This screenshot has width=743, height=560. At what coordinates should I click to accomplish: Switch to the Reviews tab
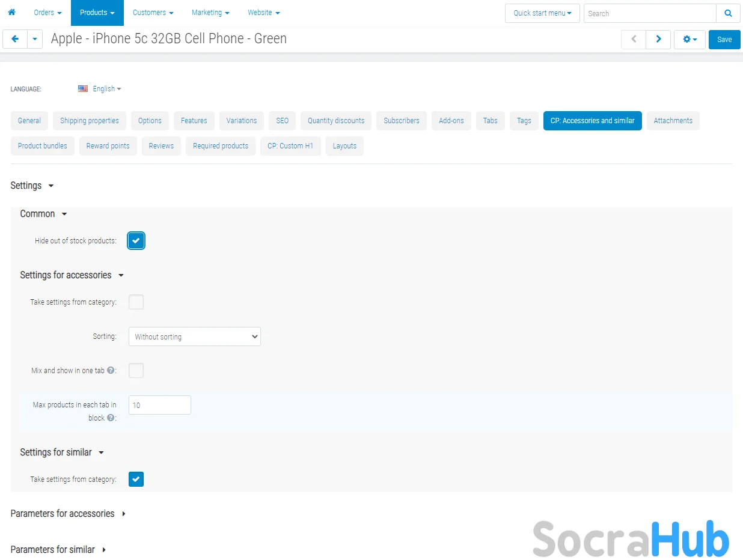click(x=161, y=146)
